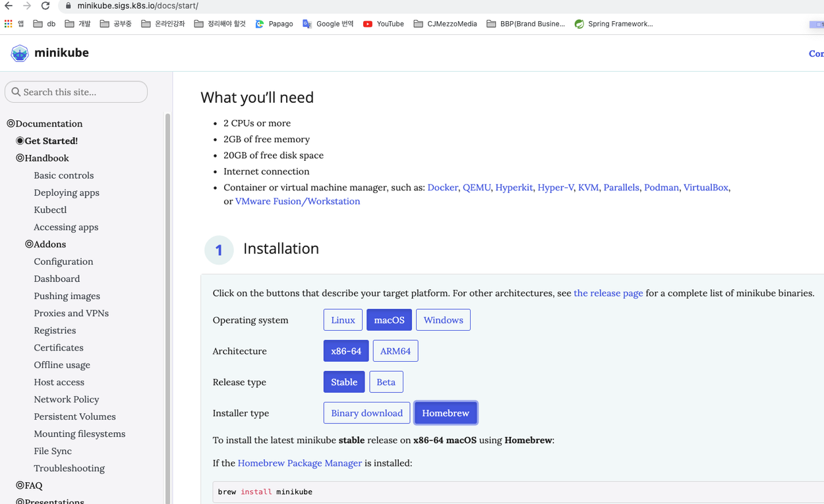Open Dashboard in sidebar
Image resolution: width=824 pixels, height=504 pixels.
57,279
